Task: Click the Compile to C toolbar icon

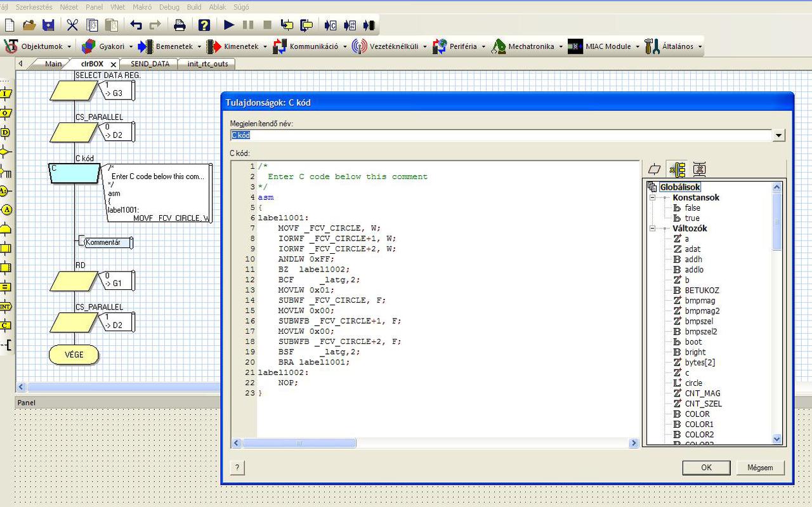Action: tap(331, 25)
